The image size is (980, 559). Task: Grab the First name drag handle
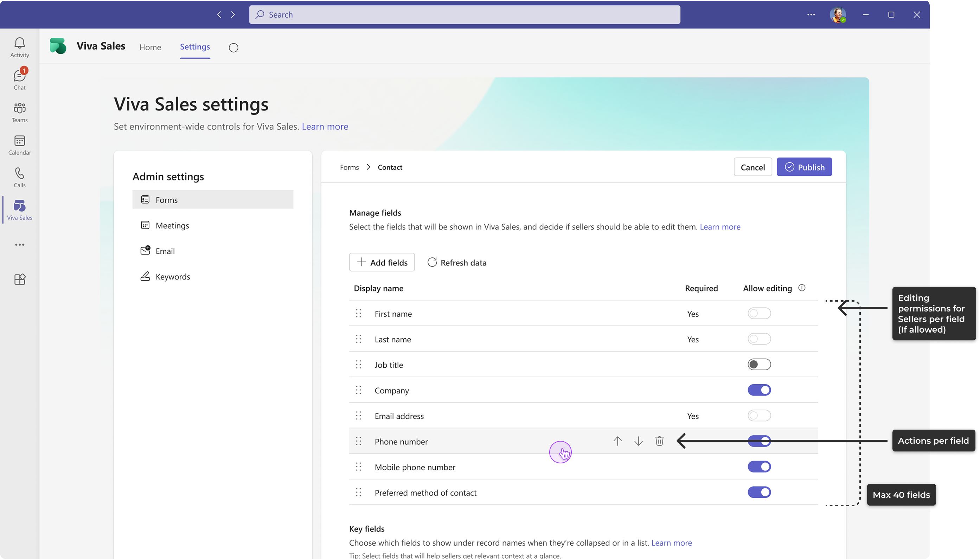click(x=358, y=313)
